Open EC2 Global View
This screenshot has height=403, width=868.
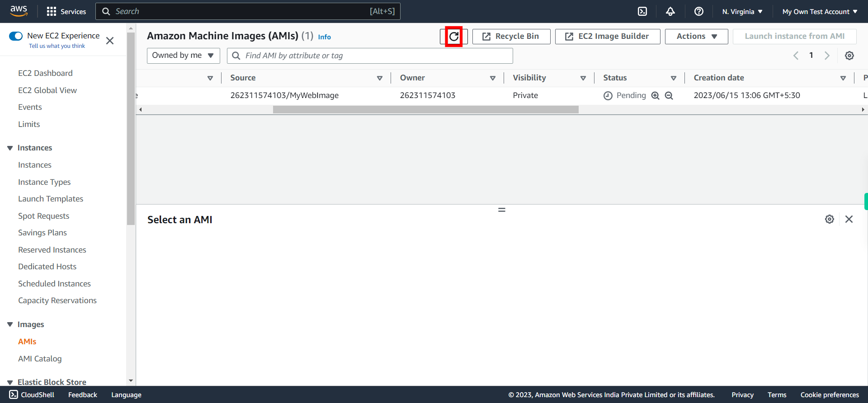click(x=47, y=90)
